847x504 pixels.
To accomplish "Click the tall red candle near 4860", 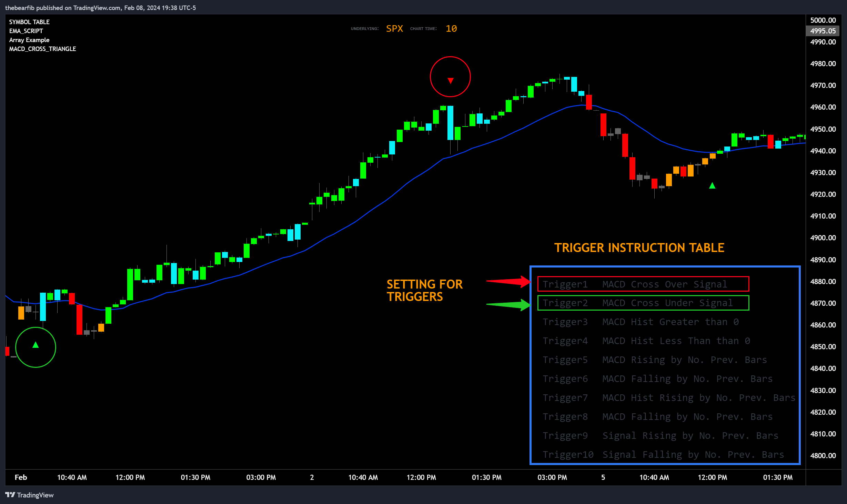I will click(79, 320).
